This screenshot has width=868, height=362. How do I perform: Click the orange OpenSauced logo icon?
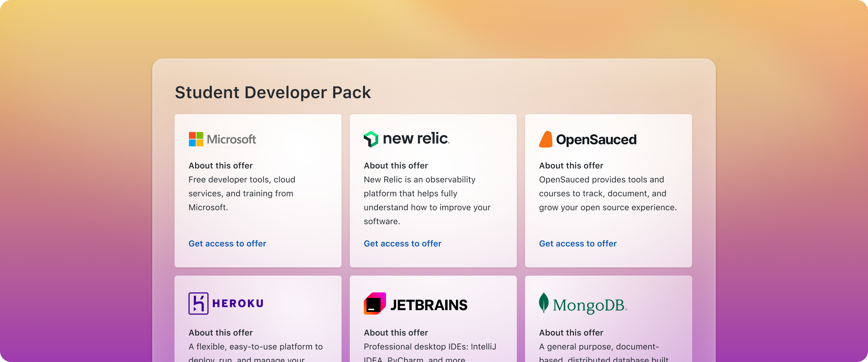tap(546, 139)
